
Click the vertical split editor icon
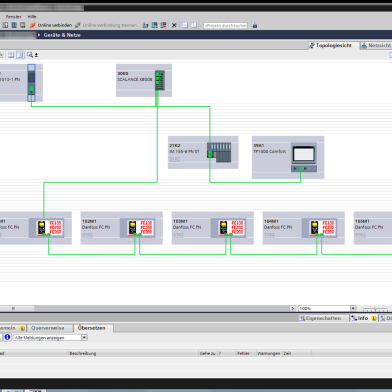(x=194, y=25)
